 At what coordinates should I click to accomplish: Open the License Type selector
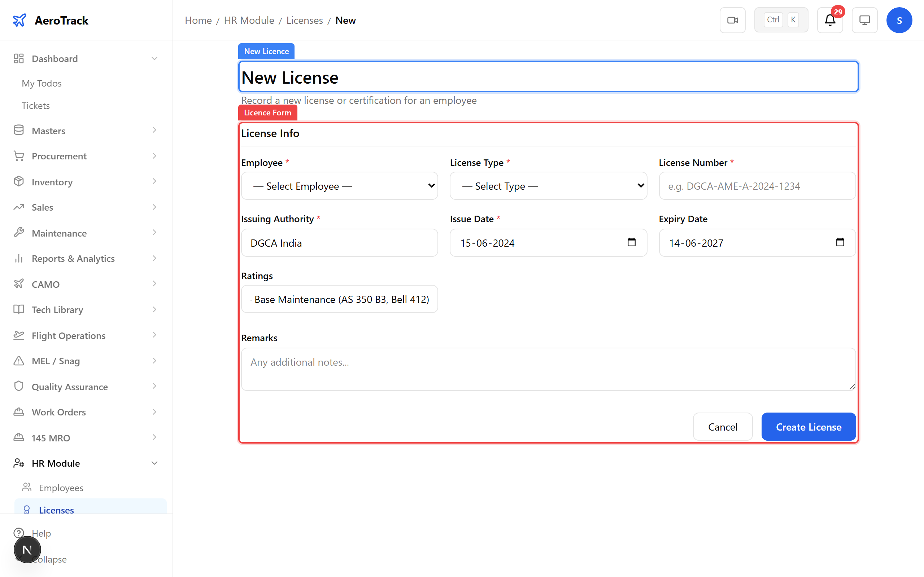tap(548, 186)
